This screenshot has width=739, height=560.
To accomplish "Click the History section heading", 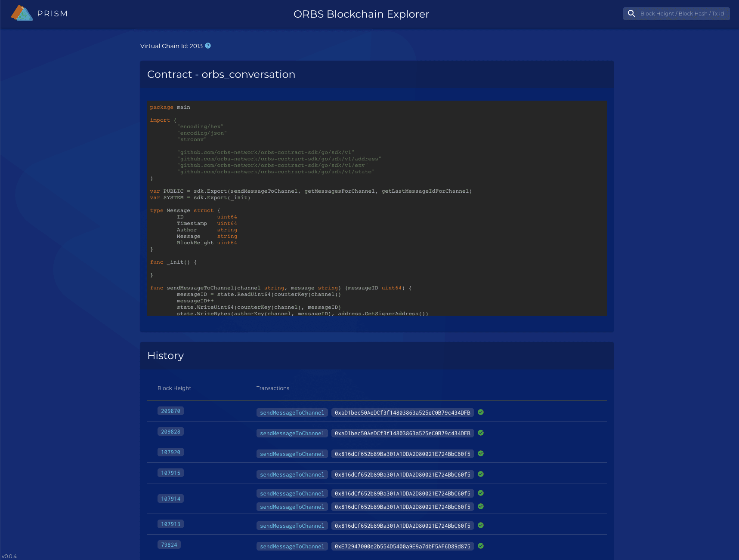I will pos(166,356).
